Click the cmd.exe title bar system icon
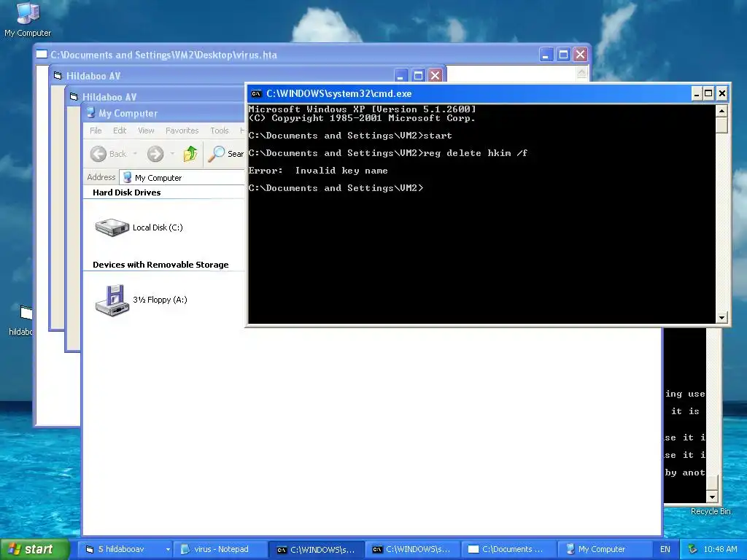 (x=256, y=94)
